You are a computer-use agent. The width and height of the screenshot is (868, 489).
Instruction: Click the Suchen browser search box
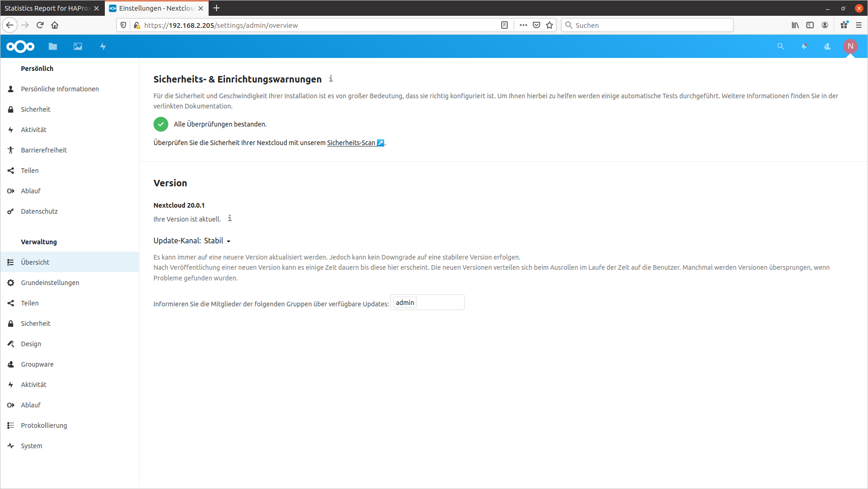[x=647, y=25]
